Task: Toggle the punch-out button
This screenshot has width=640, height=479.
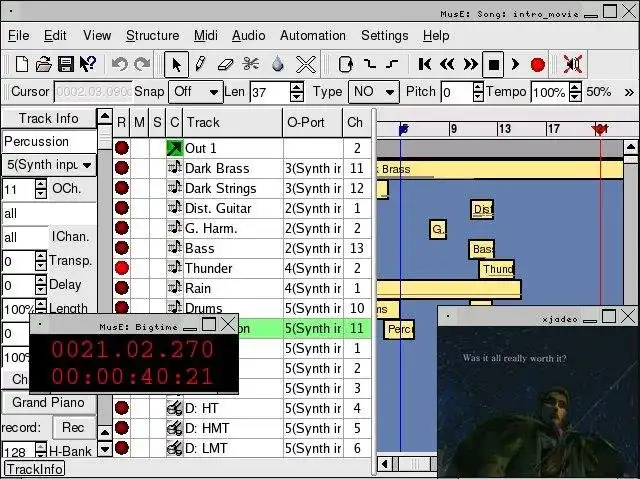Action: coord(392,64)
